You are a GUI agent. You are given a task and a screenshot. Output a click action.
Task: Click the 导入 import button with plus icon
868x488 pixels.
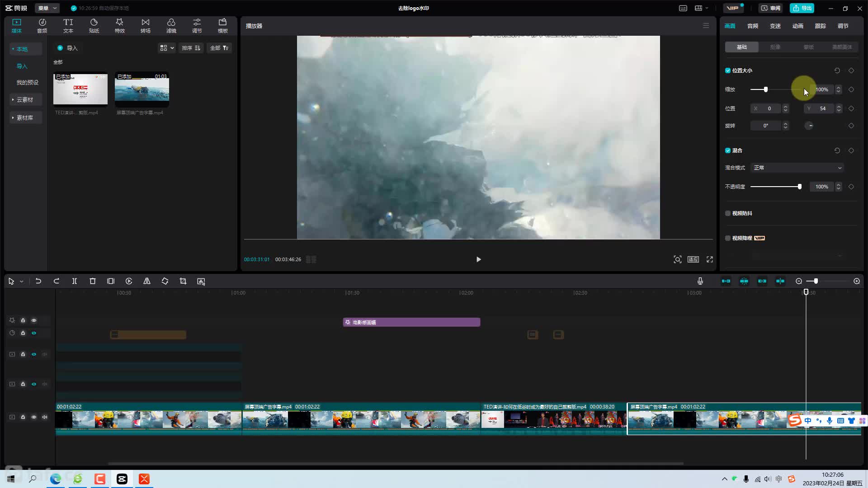point(67,48)
